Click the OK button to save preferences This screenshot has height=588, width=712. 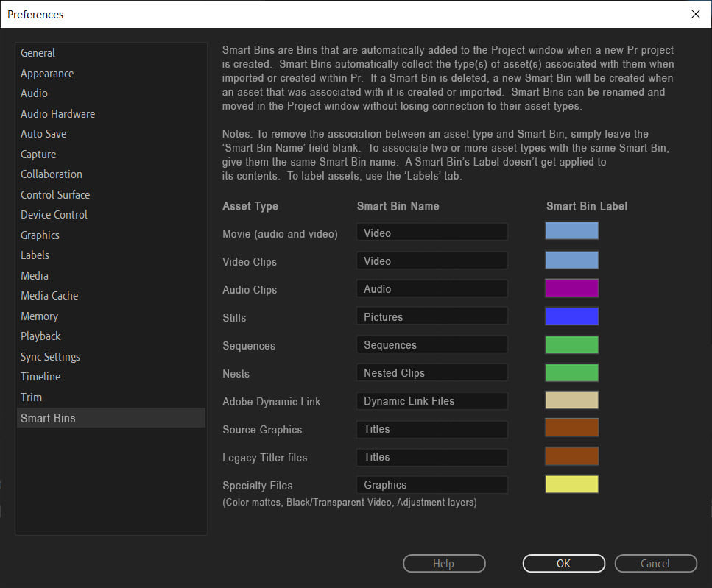(563, 563)
